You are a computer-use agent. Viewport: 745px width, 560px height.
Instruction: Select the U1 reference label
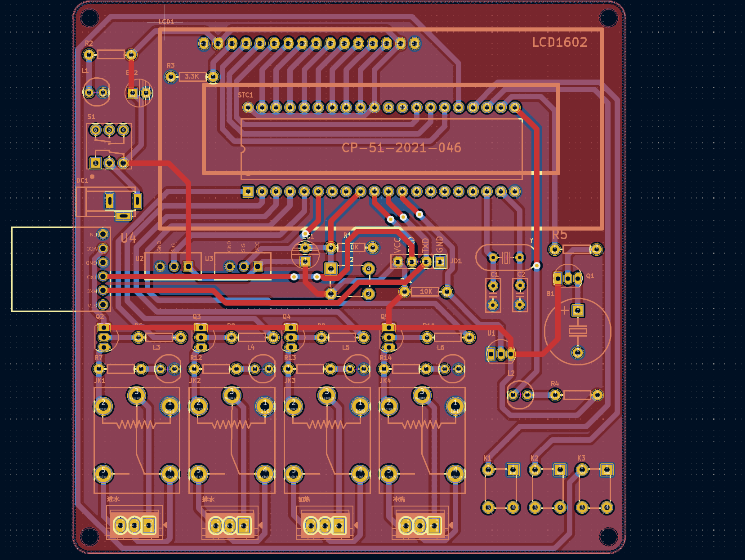point(491,333)
